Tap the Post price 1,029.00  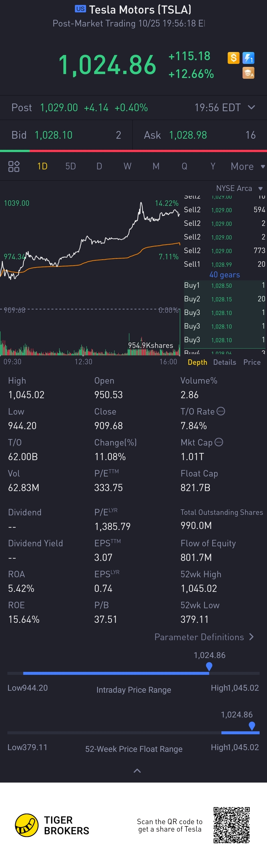pos(59,107)
